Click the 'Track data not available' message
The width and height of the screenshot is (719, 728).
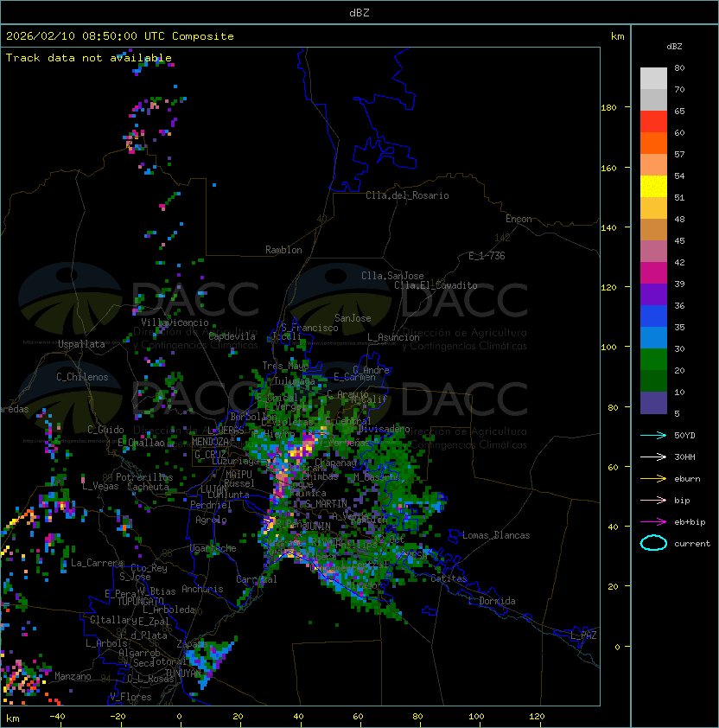tap(89, 58)
